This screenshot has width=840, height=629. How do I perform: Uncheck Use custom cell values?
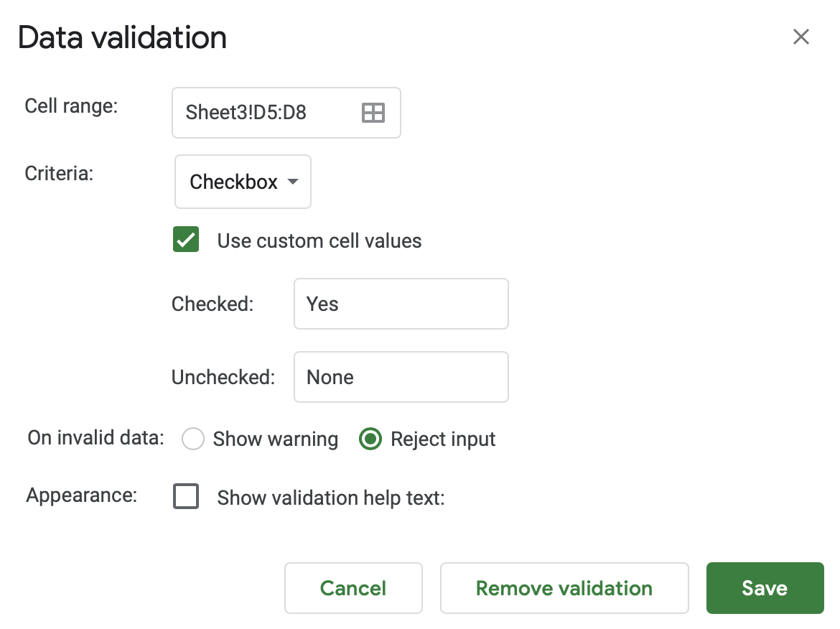(186, 241)
